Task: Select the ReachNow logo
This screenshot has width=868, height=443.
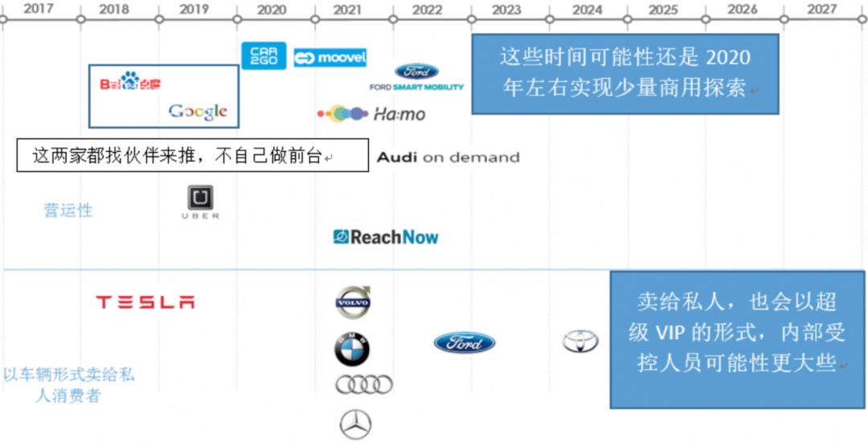Action: [386, 237]
